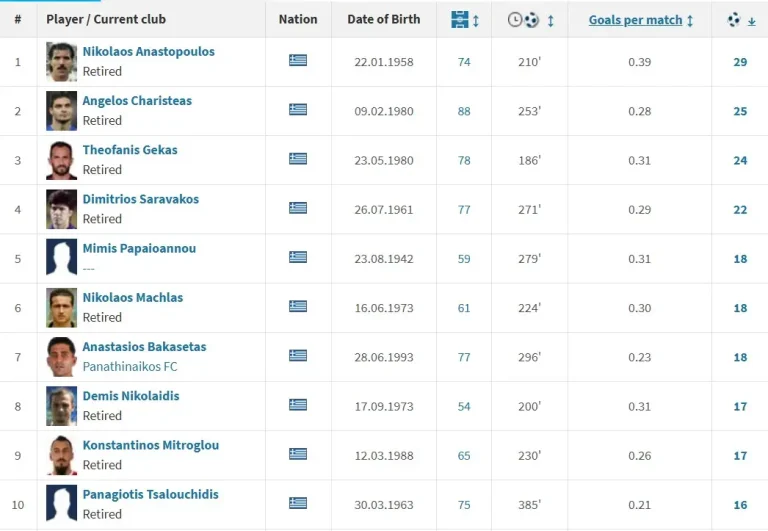
Task: Click the Greek flag in Bakasetas row
Action: point(298,356)
